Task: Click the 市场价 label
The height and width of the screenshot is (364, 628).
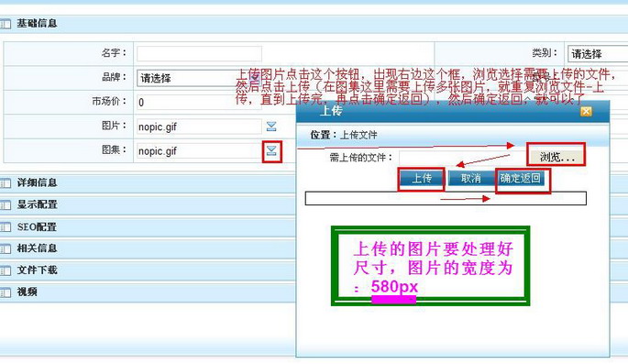Action: click(109, 101)
